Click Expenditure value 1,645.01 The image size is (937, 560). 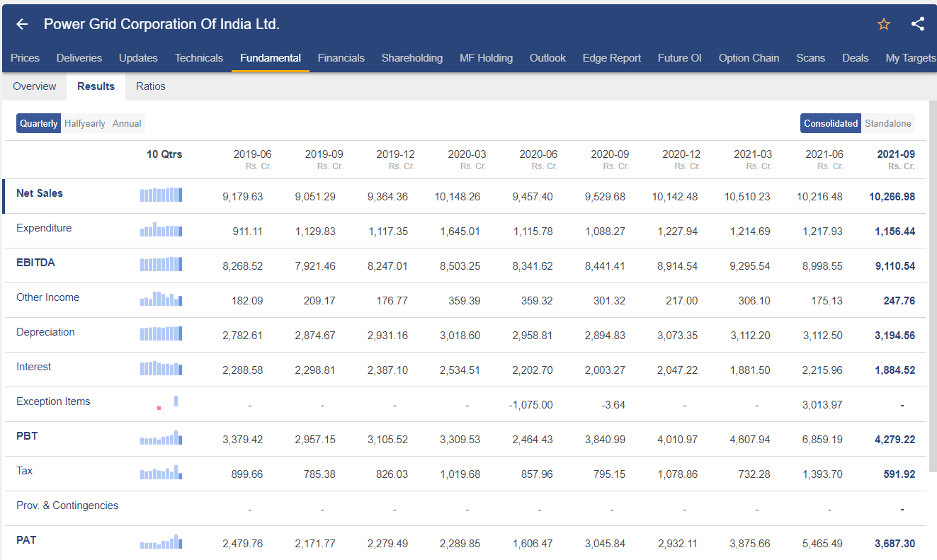460,232
